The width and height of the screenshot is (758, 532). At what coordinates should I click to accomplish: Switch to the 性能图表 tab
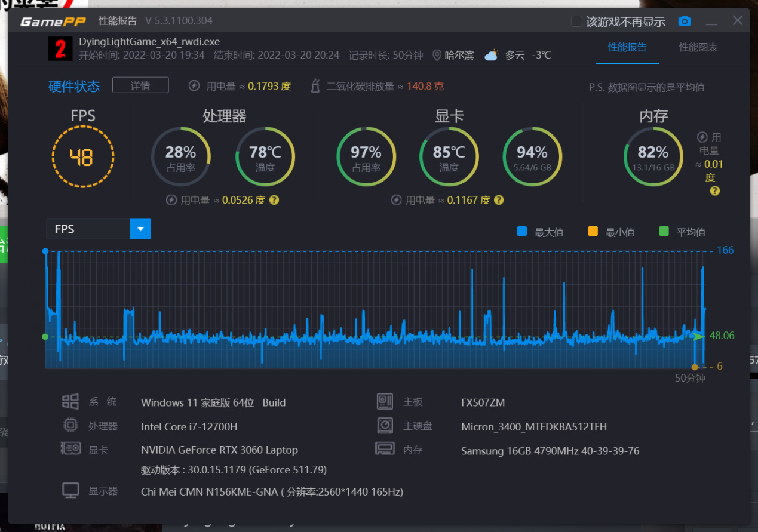(x=698, y=47)
